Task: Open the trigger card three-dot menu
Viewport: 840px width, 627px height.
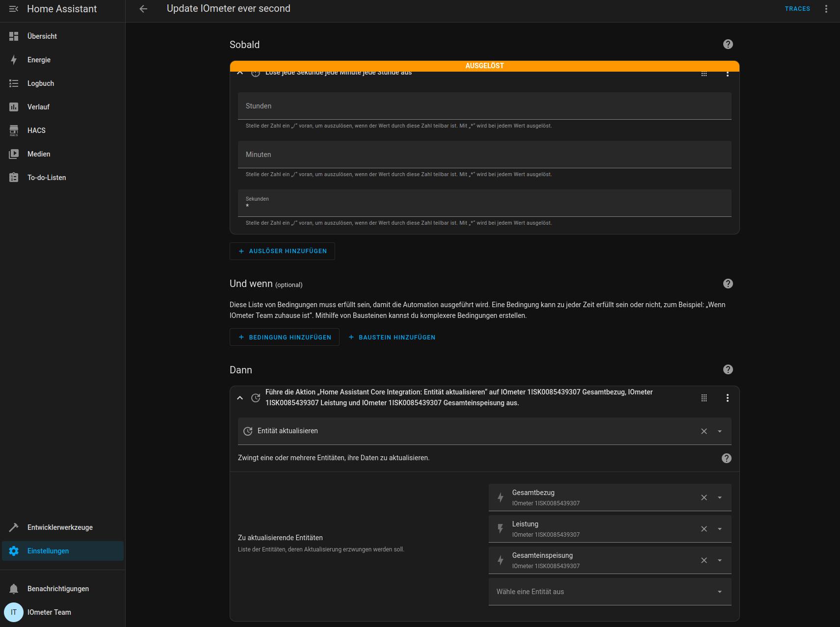Action: coord(728,74)
